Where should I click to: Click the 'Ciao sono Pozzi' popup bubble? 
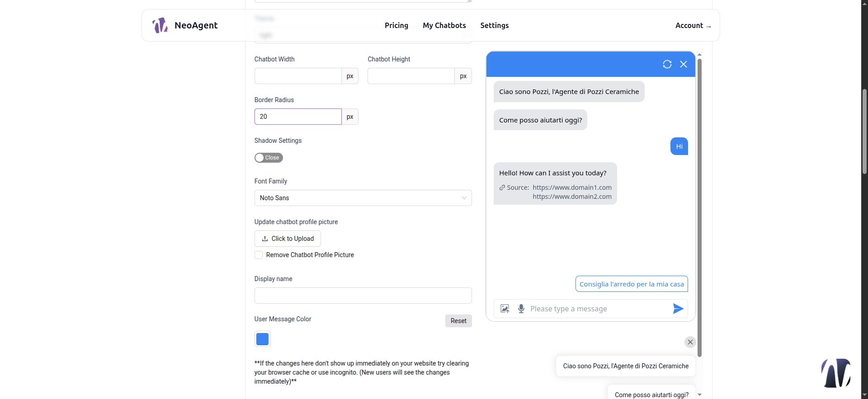point(626,366)
